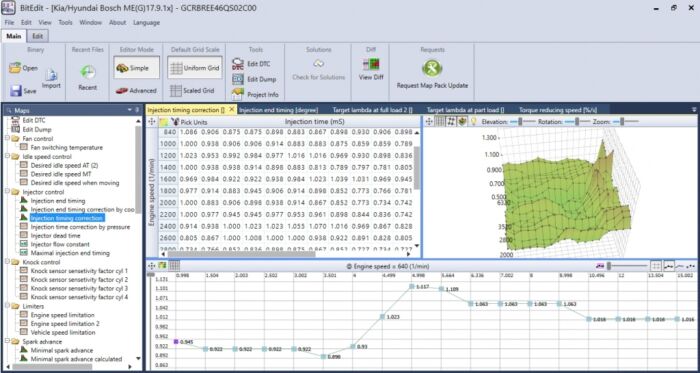Open document tabs overflow dropdown
Screen dimensions: 700x373
tap(694, 109)
